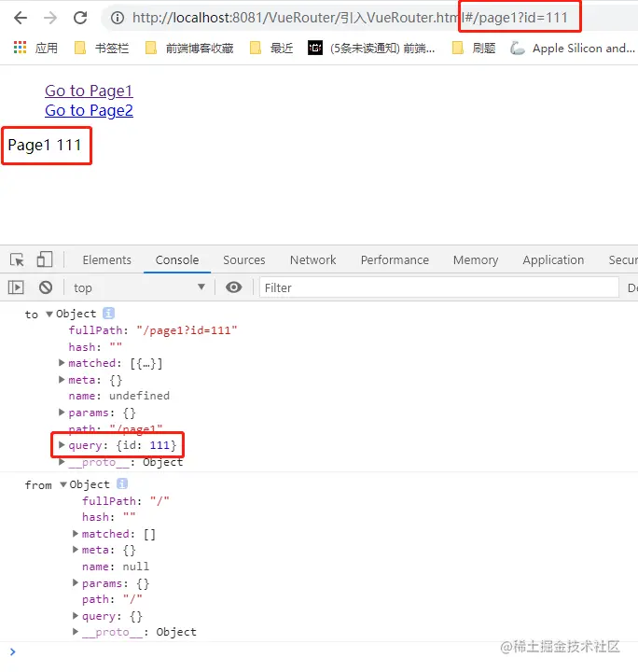Expand meta: {} under from Object
The width and height of the screenshot is (638, 672).
point(76,550)
